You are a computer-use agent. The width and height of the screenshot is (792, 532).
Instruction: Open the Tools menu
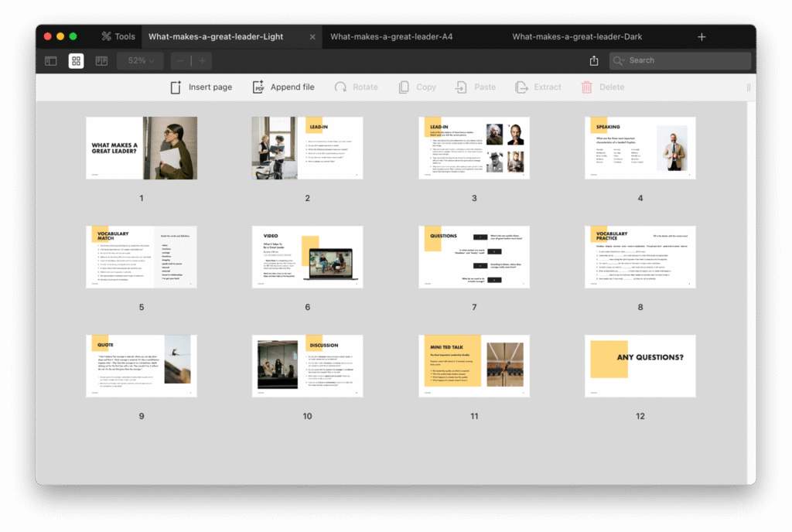point(118,36)
